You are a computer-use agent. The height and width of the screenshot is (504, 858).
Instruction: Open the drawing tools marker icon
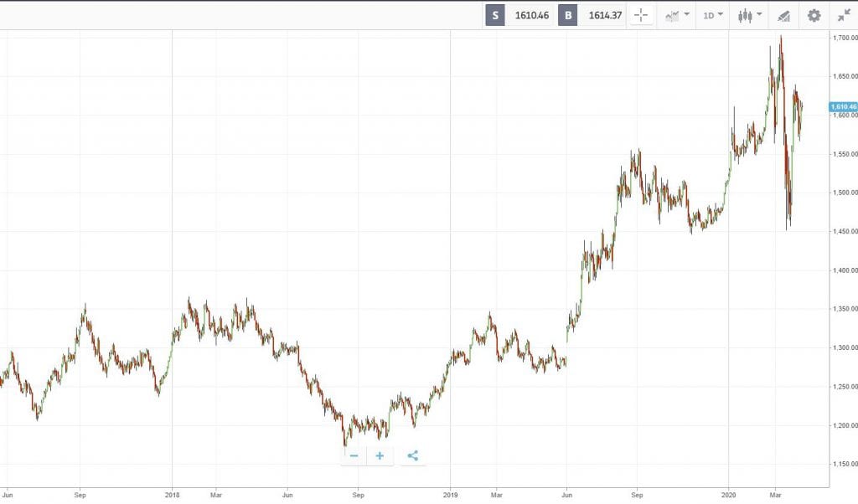coord(783,14)
